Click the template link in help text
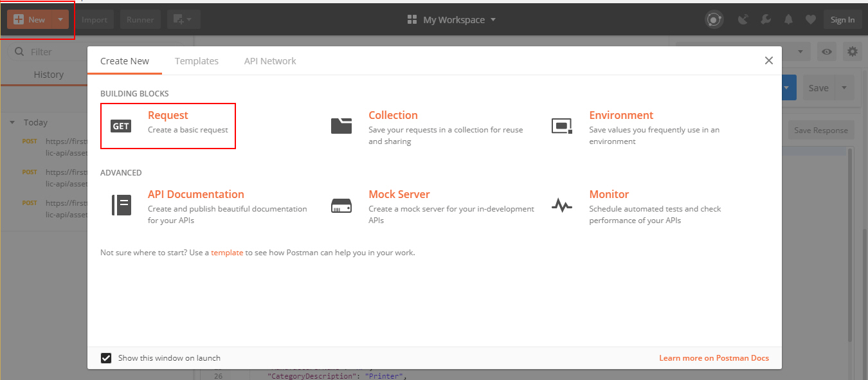Screen dimensions: 868x380 pos(227,253)
